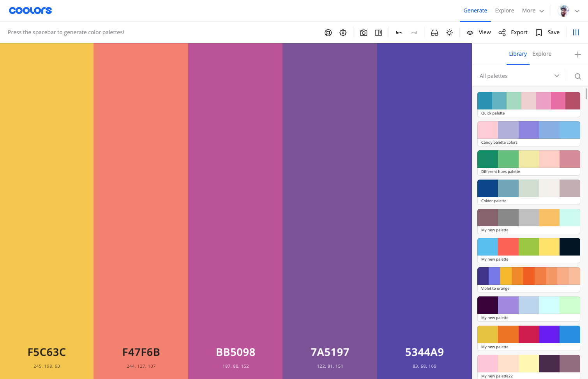Collapse the library sidebar with the bars icon
Image resolution: width=588 pixels, height=379 pixels.
point(576,32)
